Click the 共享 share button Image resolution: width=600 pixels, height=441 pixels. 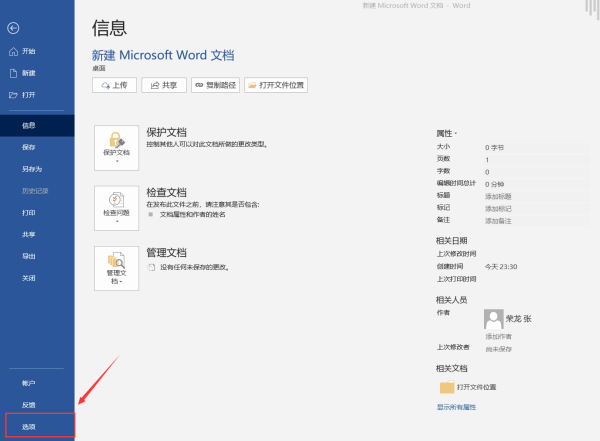point(164,86)
